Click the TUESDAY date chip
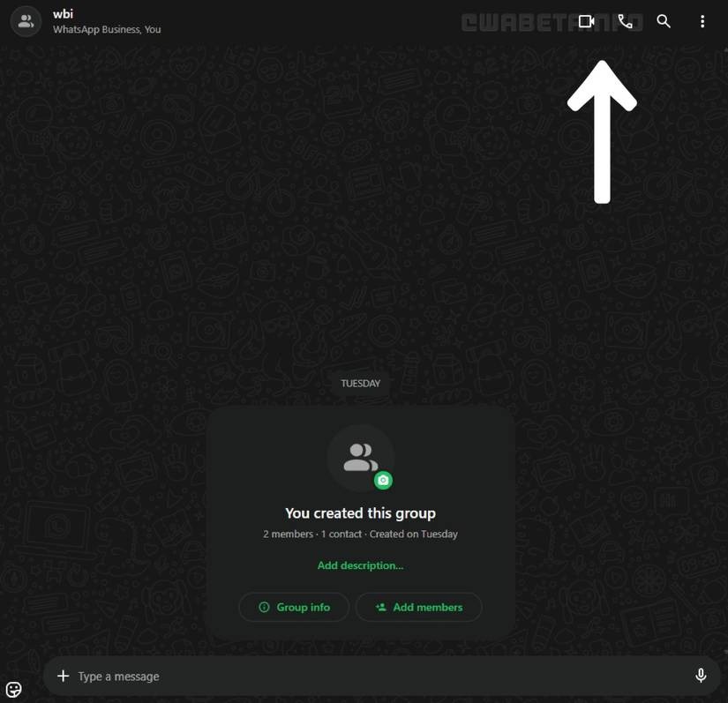The image size is (728, 703). (360, 384)
